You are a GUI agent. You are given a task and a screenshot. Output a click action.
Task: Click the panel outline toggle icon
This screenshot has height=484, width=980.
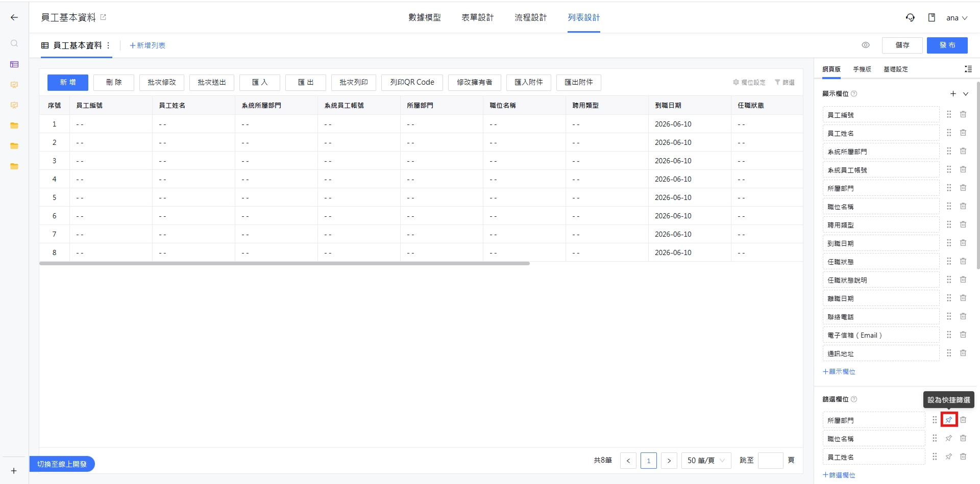(x=968, y=69)
